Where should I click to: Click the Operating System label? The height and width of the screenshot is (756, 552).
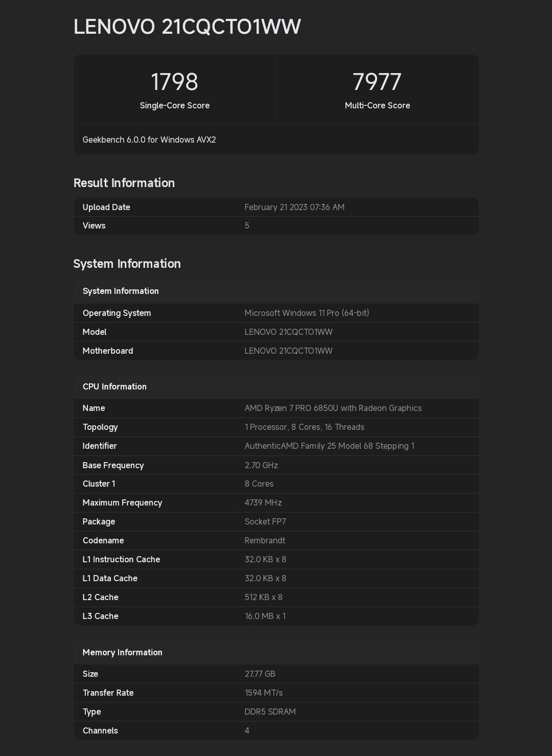click(x=117, y=313)
